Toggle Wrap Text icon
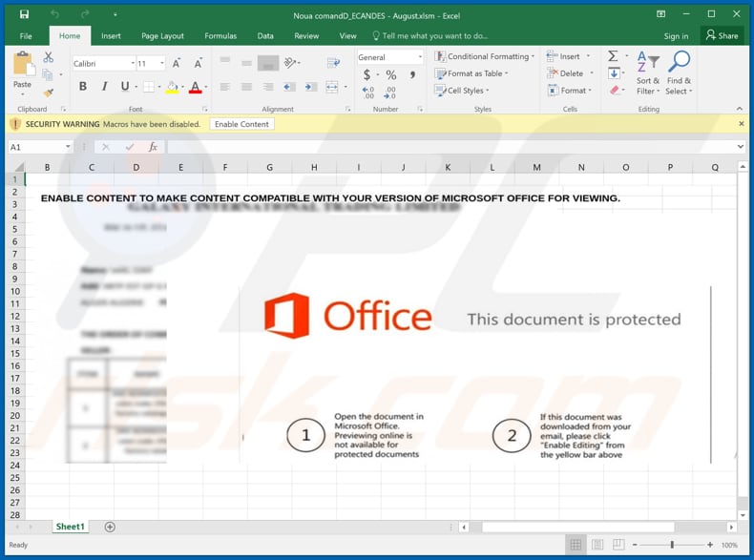 point(333,63)
